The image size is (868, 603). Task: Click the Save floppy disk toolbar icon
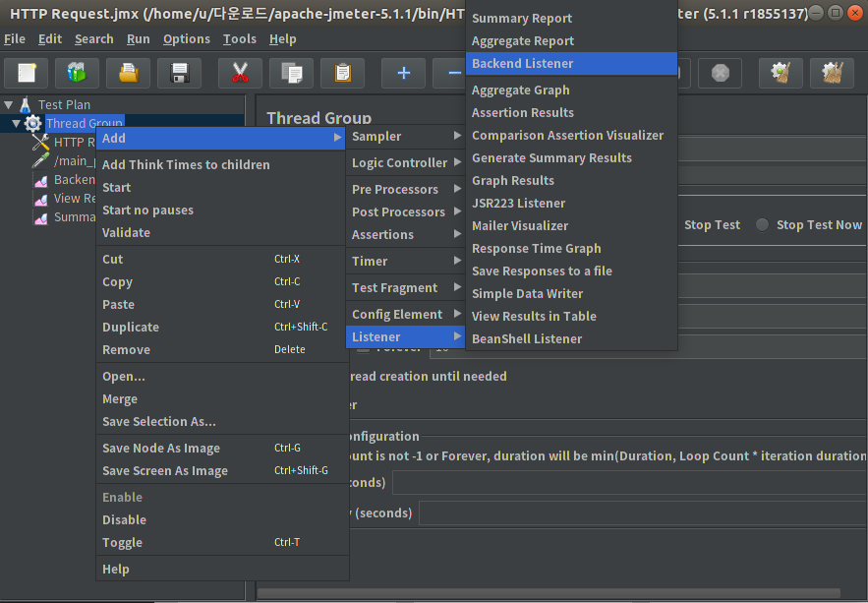coord(179,73)
